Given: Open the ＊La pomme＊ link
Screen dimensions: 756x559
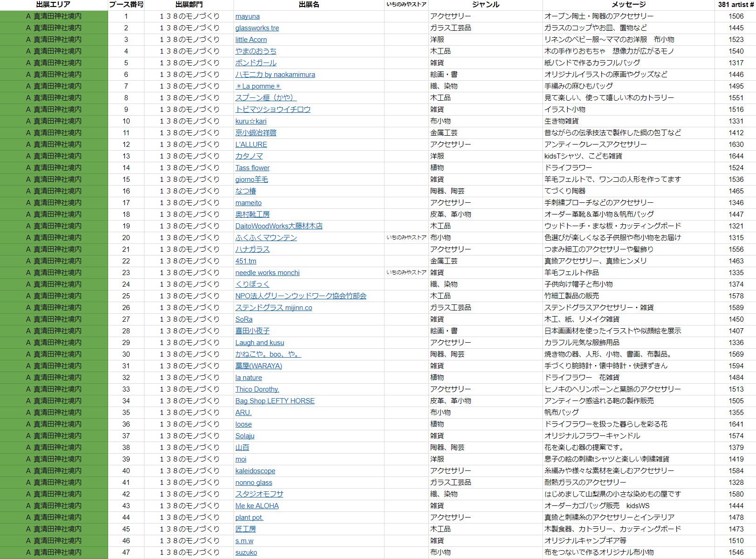Looking at the screenshot, I should [x=258, y=86].
